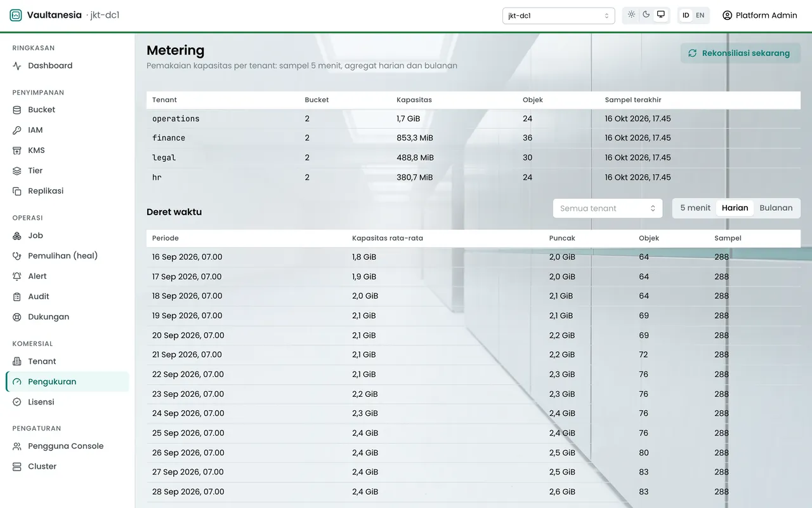Switch to dark theme moon toggle
812x508 pixels.
pyautogui.click(x=646, y=15)
